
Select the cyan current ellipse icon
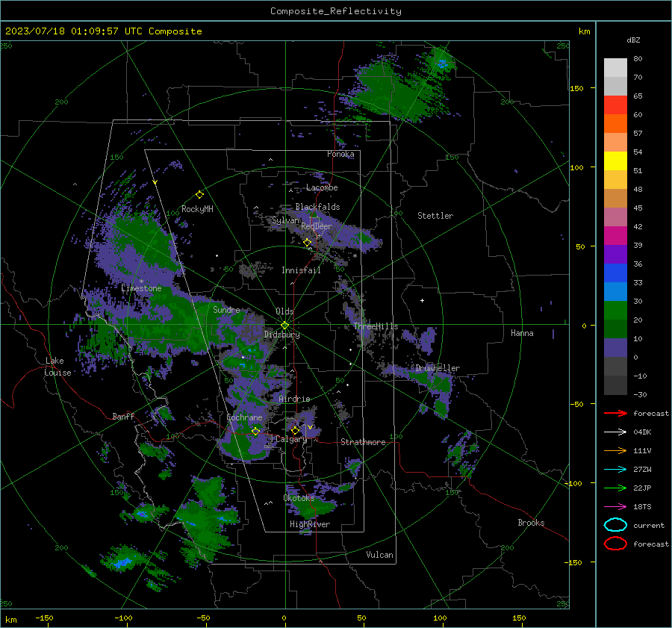pos(615,525)
